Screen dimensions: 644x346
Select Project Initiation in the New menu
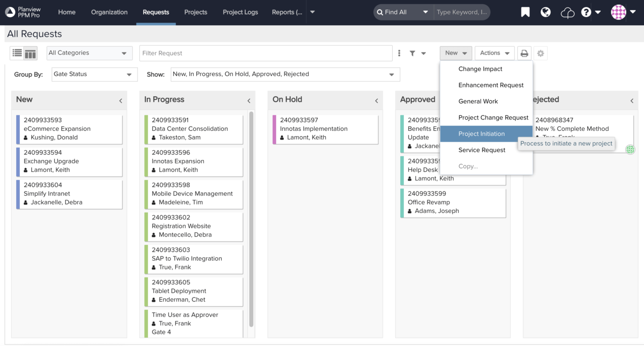(x=486, y=134)
